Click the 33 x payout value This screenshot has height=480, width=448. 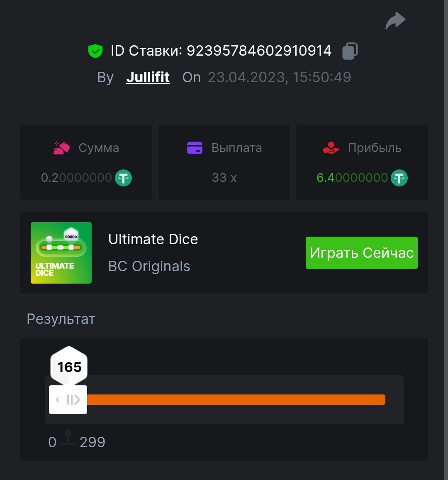click(x=224, y=178)
